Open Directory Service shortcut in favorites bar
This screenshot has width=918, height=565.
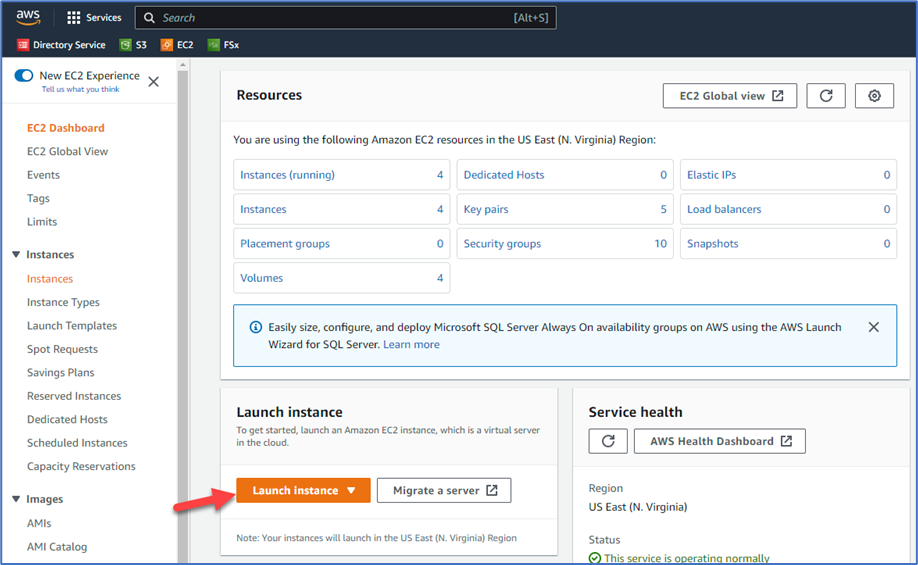click(61, 45)
